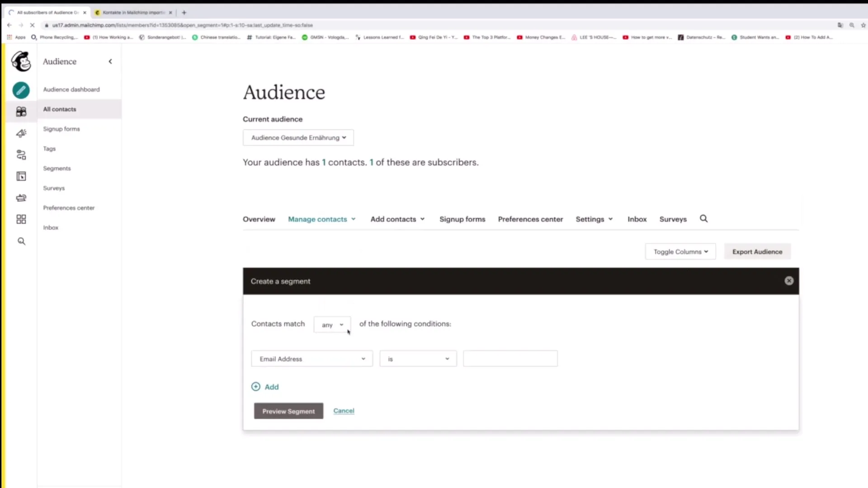Bookmark this page with star icon
Screen dimensions: 868x488
pyautogui.click(x=863, y=25)
